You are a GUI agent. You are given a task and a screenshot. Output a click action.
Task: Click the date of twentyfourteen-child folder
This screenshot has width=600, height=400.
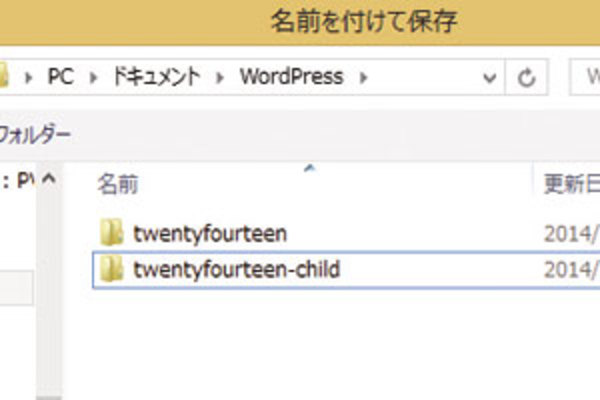(x=572, y=269)
